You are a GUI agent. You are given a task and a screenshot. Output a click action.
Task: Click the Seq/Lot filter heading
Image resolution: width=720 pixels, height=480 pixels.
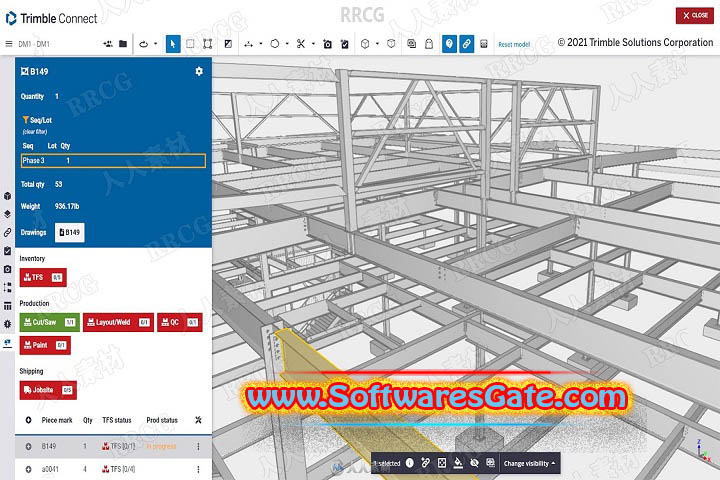[37, 120]
